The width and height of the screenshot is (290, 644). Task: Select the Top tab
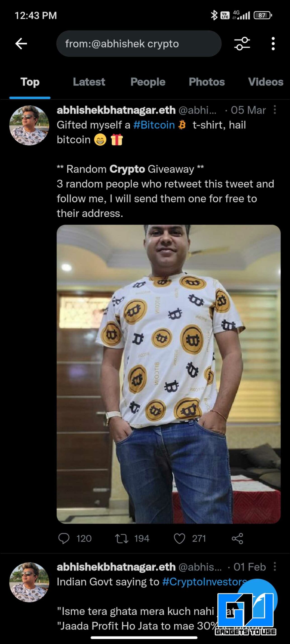30,82
